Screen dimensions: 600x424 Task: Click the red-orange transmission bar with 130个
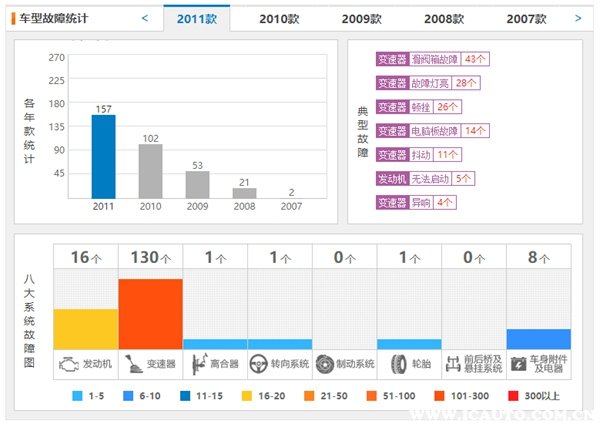(150, 313)
